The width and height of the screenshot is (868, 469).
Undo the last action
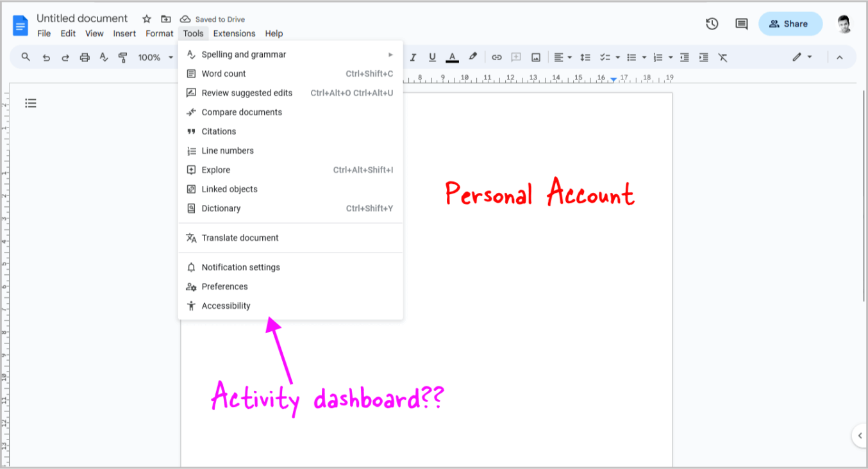(x=46, y=57)
